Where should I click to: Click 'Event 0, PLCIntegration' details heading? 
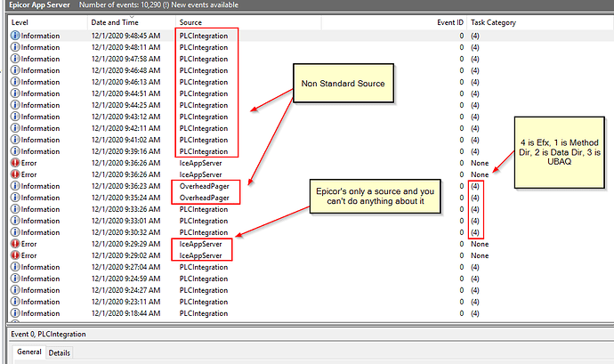48,334
